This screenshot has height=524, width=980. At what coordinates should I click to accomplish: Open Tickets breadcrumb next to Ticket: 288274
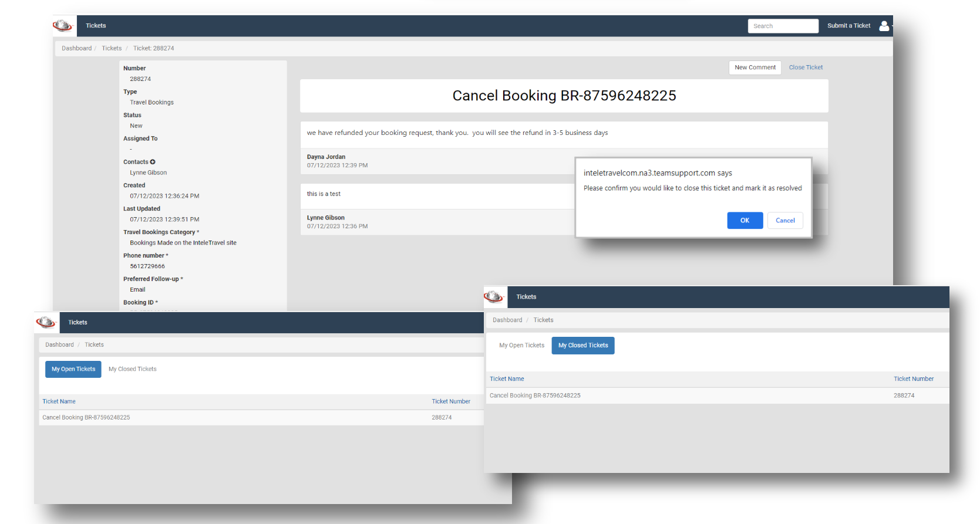point(112,48)
